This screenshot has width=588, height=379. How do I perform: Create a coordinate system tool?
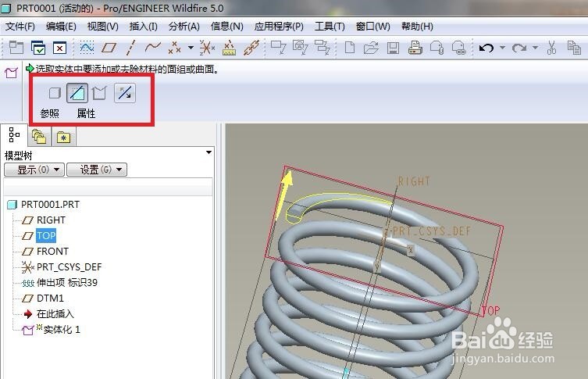coord(207,48)
